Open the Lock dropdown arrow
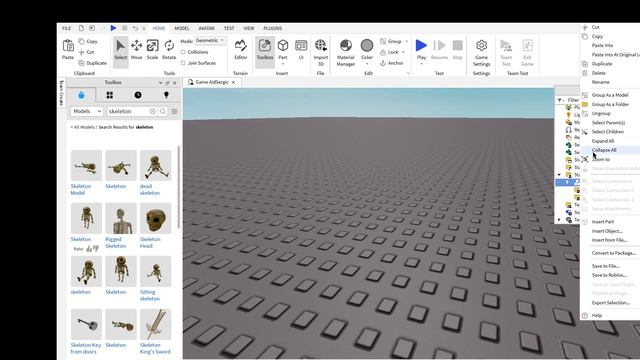The image size is (640, 360). coord(403,52)
